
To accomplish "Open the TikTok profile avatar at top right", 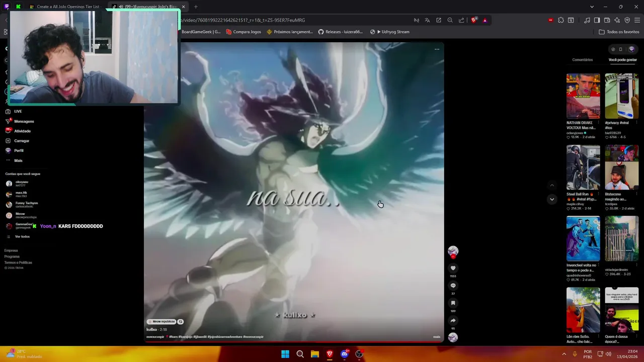I will point(631,49).
